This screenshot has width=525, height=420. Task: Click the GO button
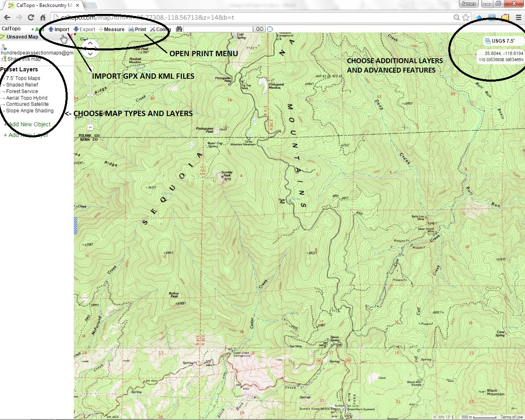point(260,29)
